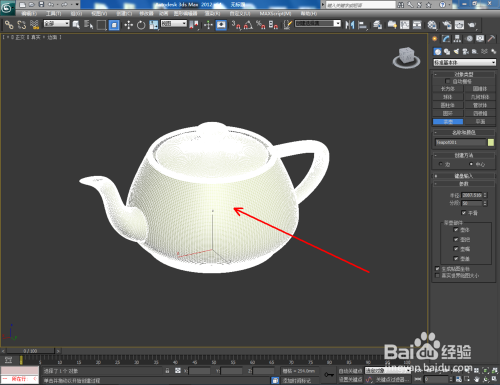
Task: Enable the 自动栅格 checkbox
Action: click(x=448, y=81)
